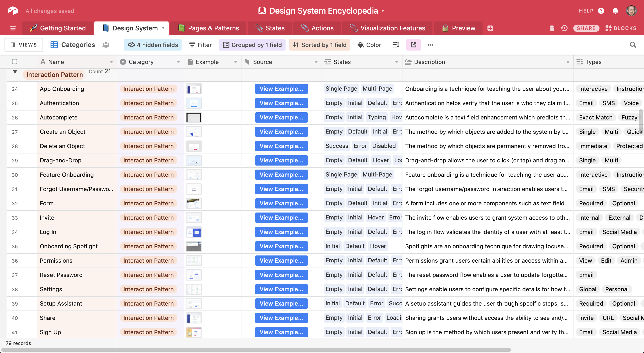Open the Color menu in the toolbar
This screenshot has width=644, height=353.
369,45
